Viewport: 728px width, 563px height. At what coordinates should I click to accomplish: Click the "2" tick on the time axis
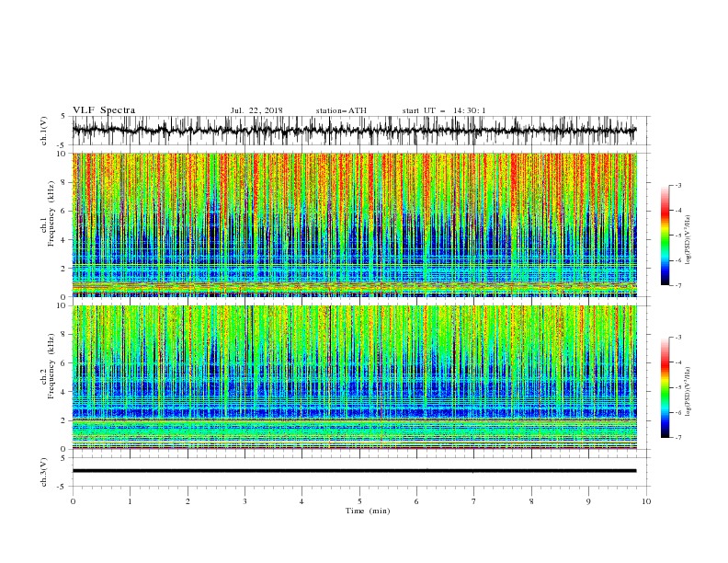point(188,501)
